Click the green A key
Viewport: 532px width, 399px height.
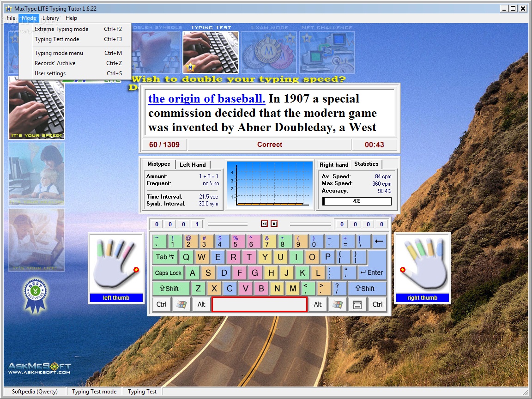tap(193, 273)
